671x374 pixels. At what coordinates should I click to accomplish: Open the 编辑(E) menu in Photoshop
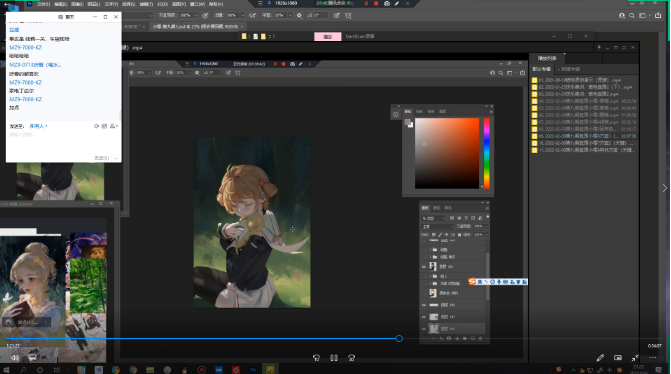click(60, 4)
